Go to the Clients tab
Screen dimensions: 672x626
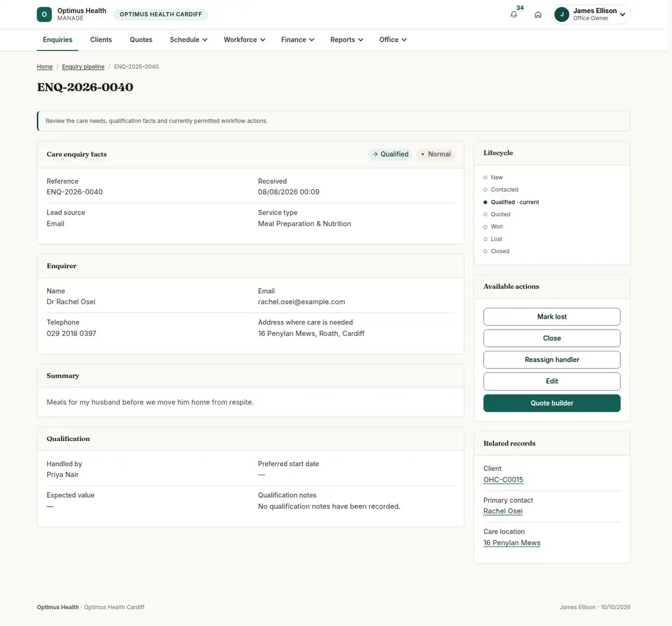click(101, 40)
